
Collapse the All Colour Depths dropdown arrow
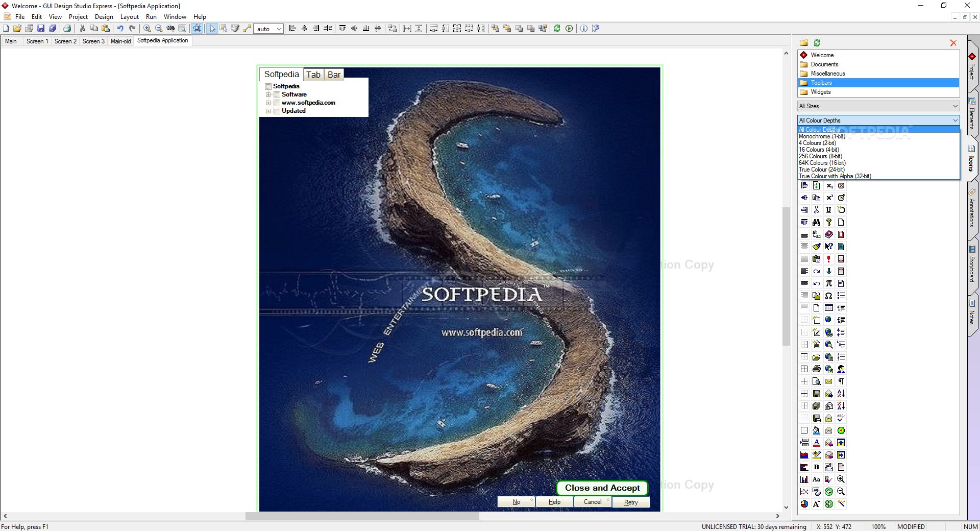pyautogui.click(x=955, y=120)
